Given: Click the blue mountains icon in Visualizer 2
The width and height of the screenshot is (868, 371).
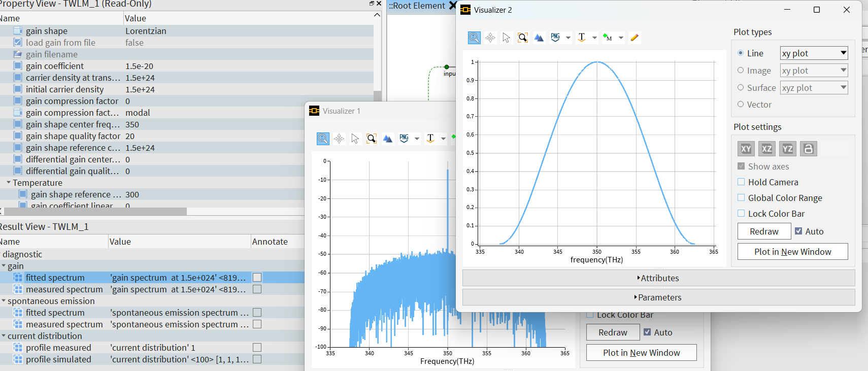Looking at the screenshot, I should pyautogui.click(x=539, y=38).
